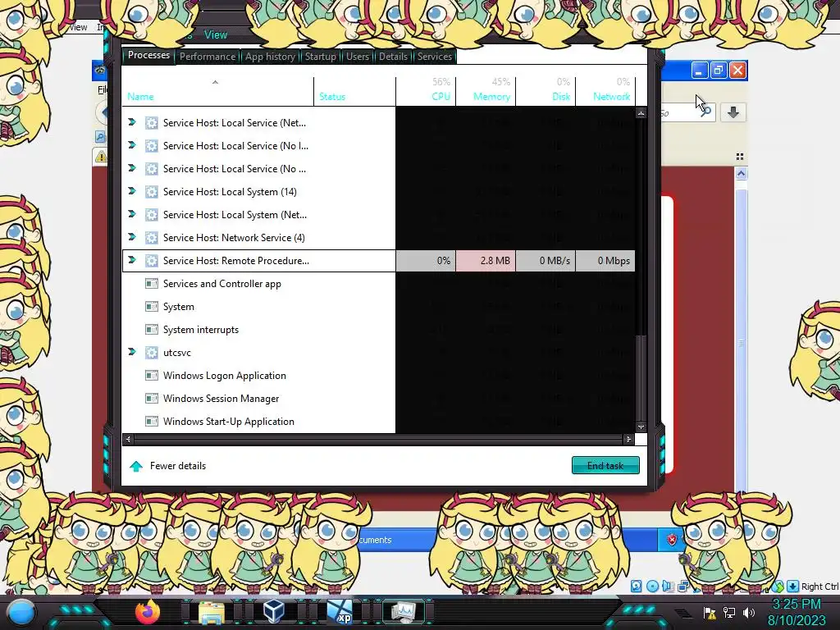Switch to the XP virtual machine taskbar icon
This screenshot has width=840, height=630.
340,612
